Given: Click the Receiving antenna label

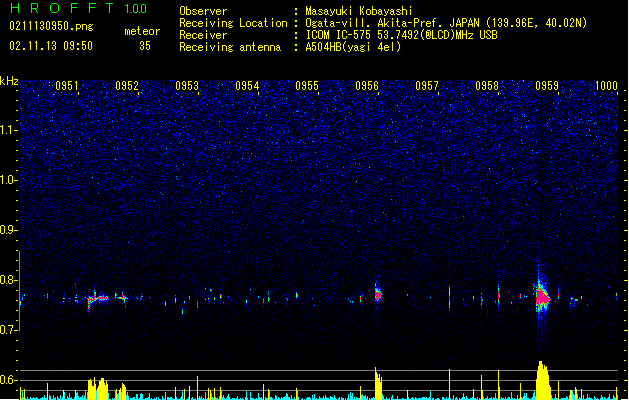Looking at the screenshot, I should pyautogui.click(x=230, y=47).
